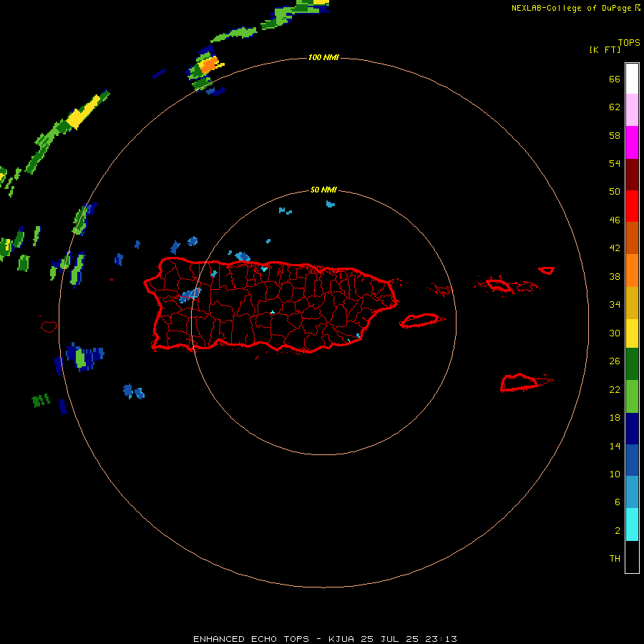
Task: Click the orange echo top cell on the map
Action: point(210,65)
